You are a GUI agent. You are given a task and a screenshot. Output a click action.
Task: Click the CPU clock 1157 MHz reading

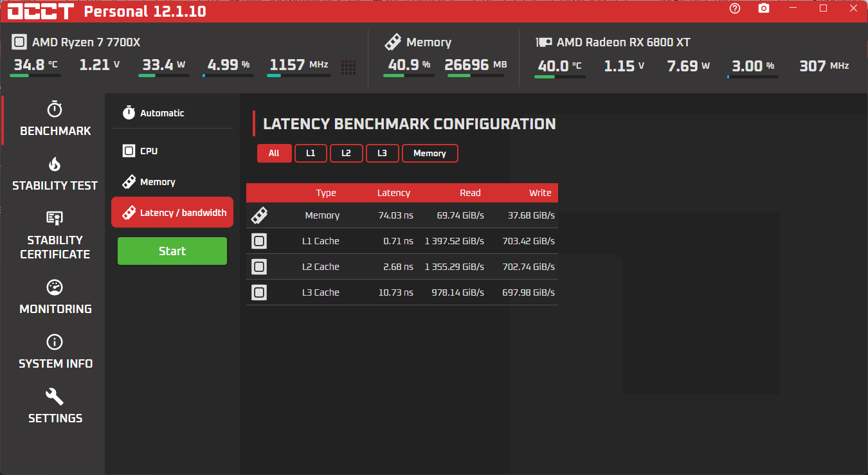[299, 65]
